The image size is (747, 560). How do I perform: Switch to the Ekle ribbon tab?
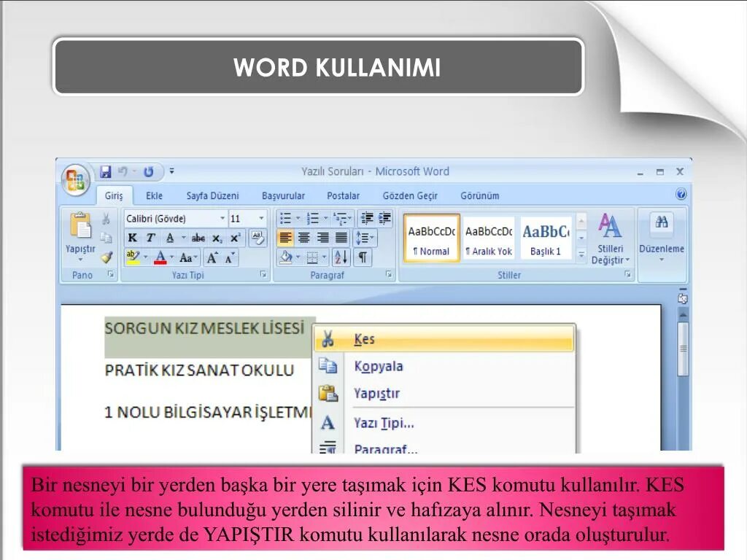point(154,195)
